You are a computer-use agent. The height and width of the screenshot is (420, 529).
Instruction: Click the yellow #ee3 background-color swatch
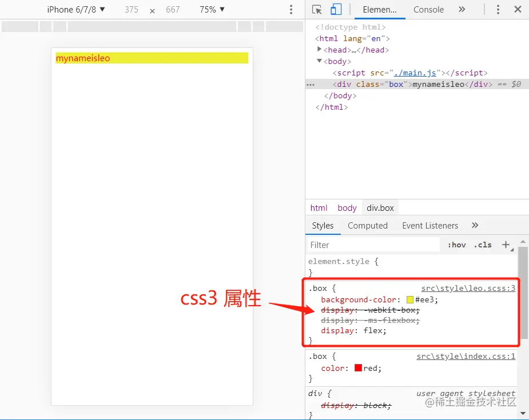click(409, 299)
